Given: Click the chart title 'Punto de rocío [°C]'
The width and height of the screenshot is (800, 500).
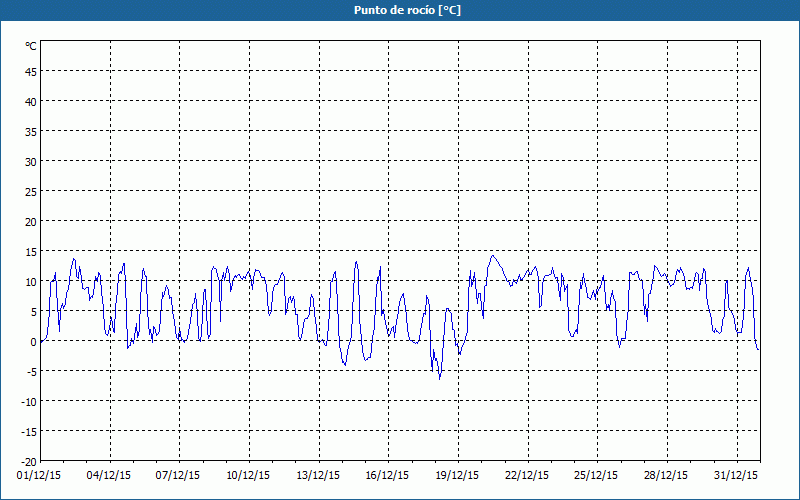Looking at the screenshot, I should click(x=407, y=10).
